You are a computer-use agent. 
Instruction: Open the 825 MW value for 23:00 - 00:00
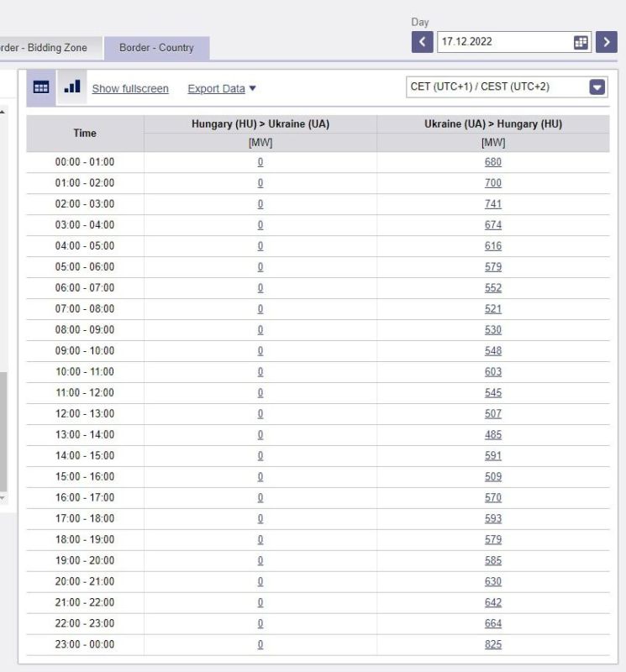tap(492, 644)
